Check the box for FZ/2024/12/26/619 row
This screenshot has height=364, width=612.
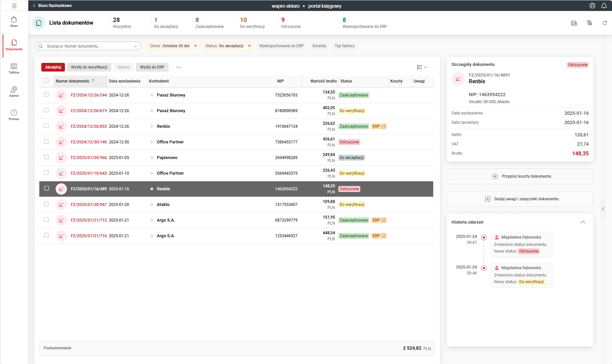(46, 110)
